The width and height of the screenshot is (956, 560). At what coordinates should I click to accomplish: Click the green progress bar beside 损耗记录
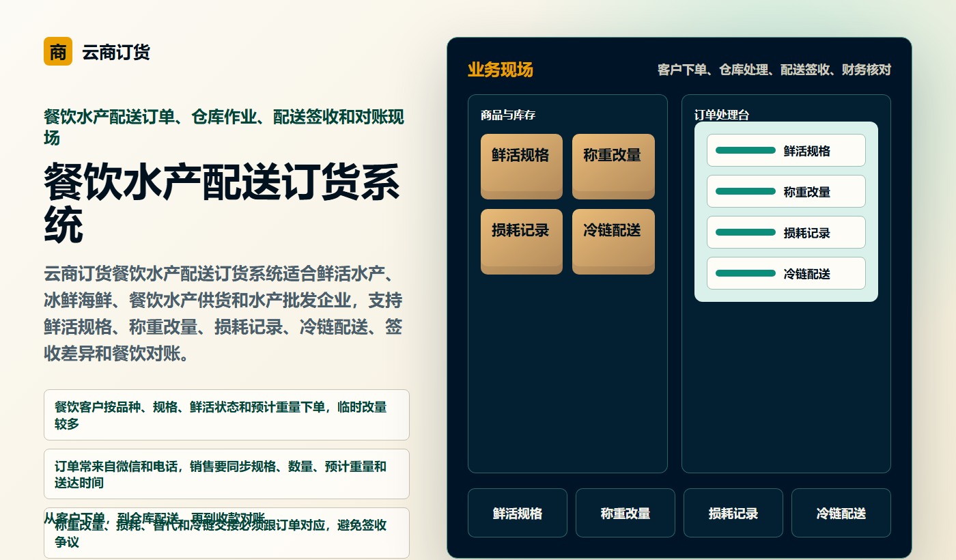746,232
